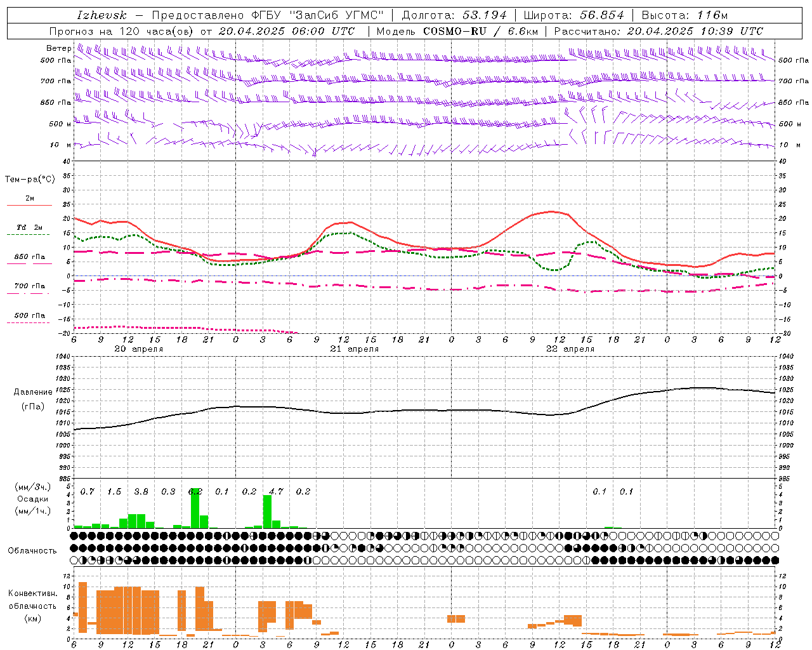Image resolution: width=812 pixels, height=650 pixels.
Task: Click the left 500 м wind level label
Action: point(60,124)
